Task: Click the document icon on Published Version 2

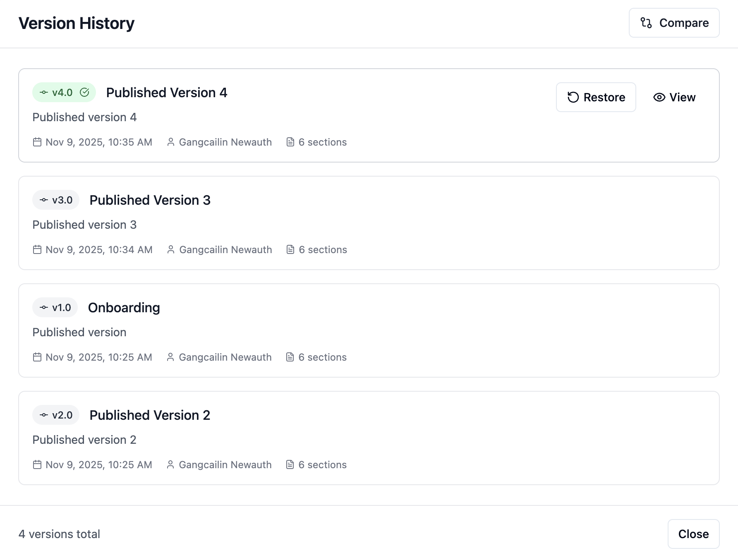Action: tap(290, 464)
